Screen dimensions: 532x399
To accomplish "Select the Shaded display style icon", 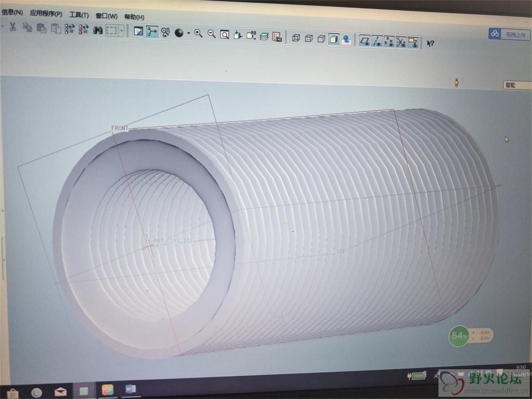I will [x=334, y=39].
